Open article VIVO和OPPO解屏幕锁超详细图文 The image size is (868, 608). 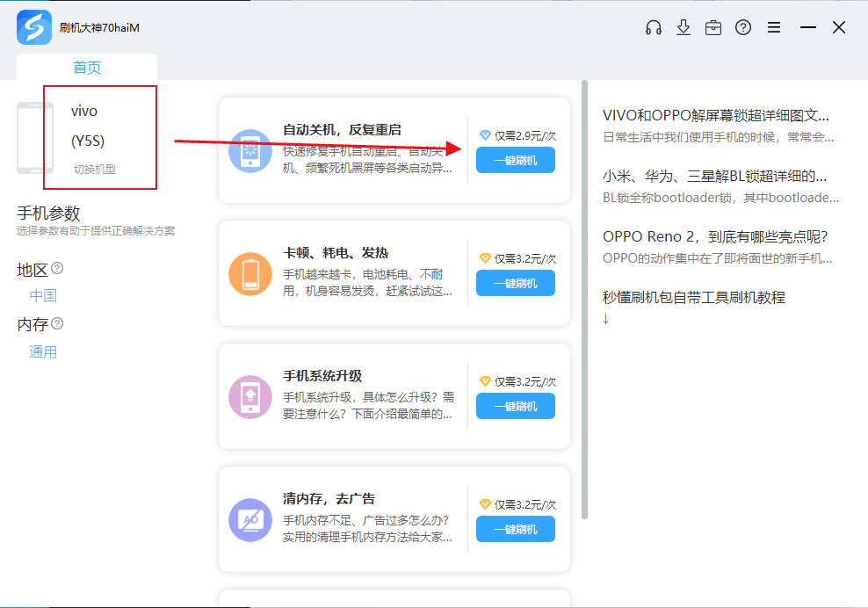pos(715,115)
